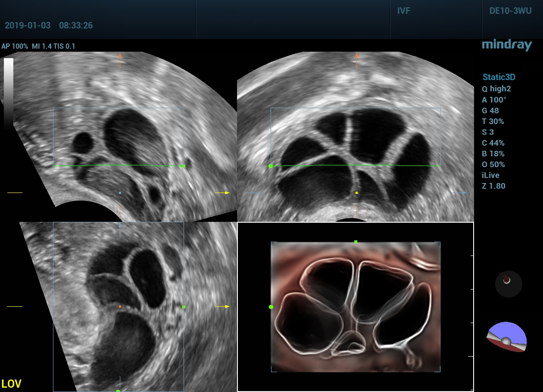This screenshot has height=392, width=543.
Task: Click the blue center marker in top-left plane
Action: 120,193
